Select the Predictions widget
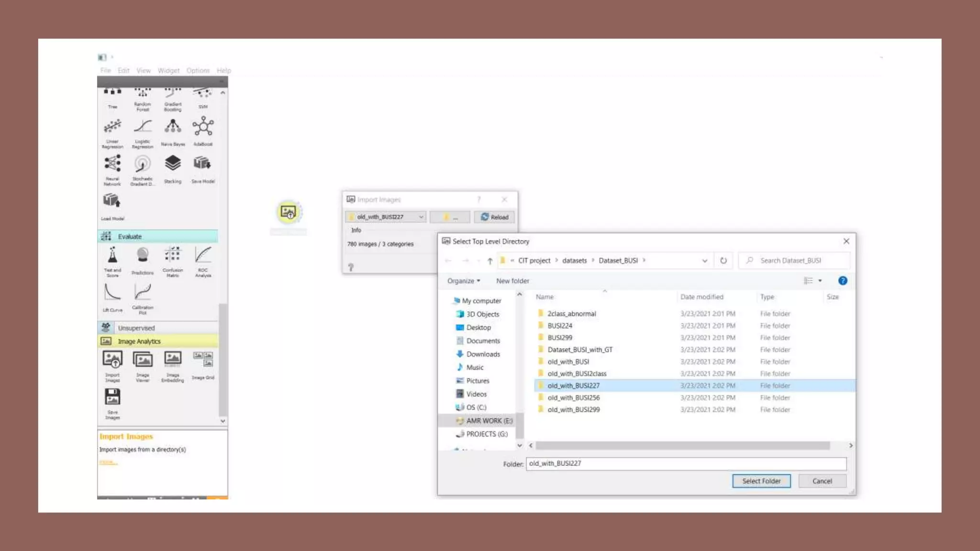The image size is (980, 551). point(143,261)
